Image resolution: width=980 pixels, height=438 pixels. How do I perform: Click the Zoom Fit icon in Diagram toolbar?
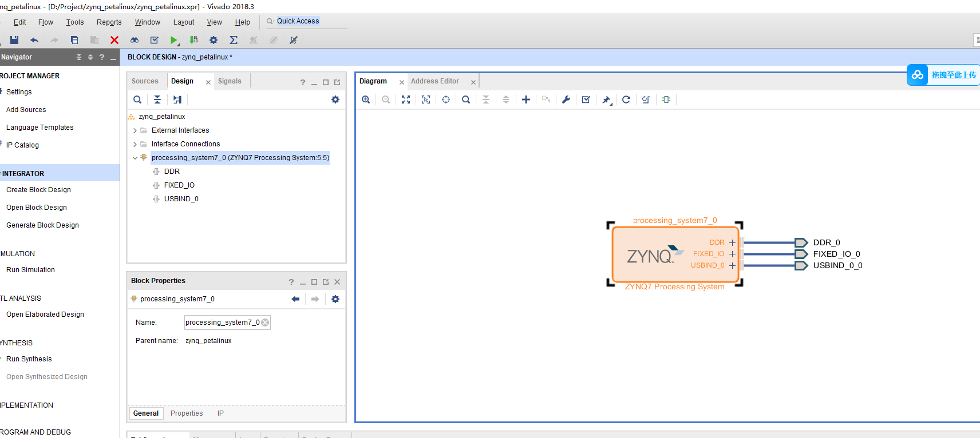coord(406,99)
